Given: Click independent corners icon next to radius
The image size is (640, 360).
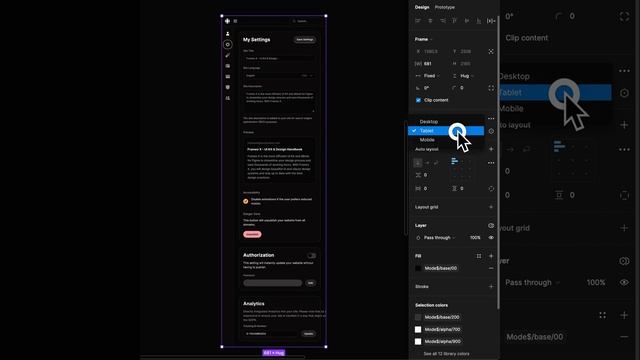Looking at the screenshot, I should [x=491, y=88].
